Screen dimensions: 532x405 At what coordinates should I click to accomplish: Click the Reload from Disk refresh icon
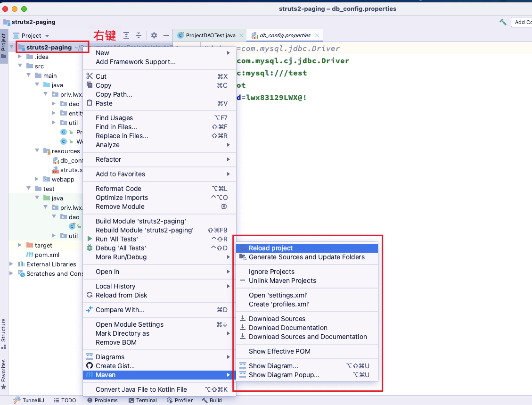pos(89,295)
